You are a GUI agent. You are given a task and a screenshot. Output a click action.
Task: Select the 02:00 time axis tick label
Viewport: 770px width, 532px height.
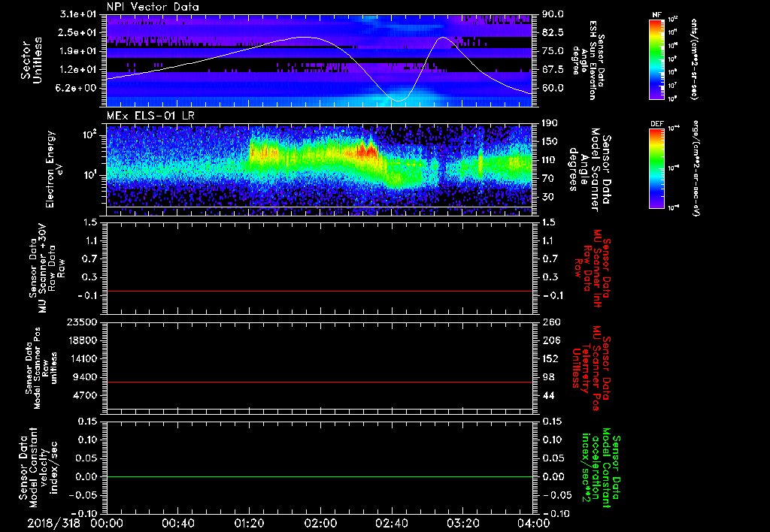[x=320, y=522]
